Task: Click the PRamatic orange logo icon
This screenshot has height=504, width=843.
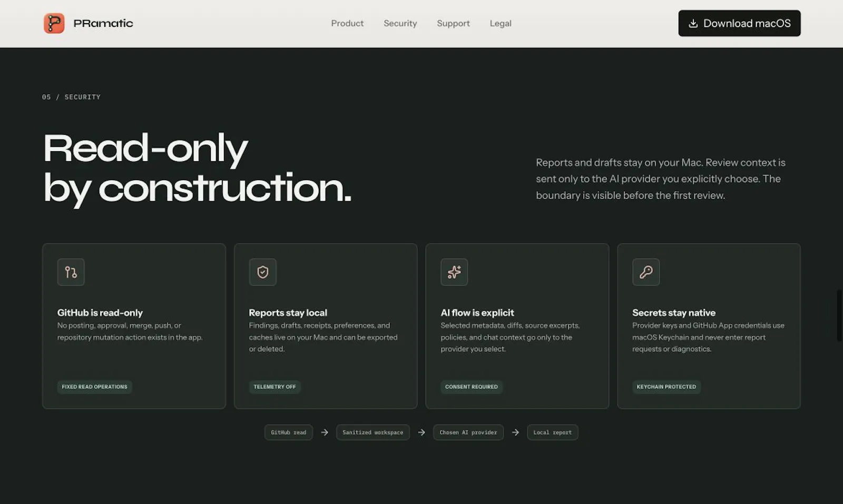Action: (54, 23)
